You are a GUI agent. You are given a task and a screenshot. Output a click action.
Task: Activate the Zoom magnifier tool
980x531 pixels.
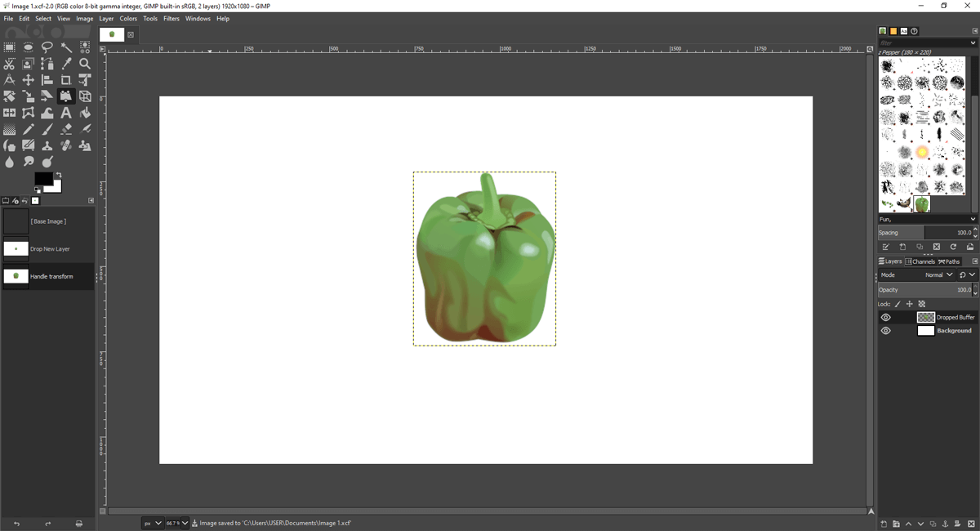[85, 64]
